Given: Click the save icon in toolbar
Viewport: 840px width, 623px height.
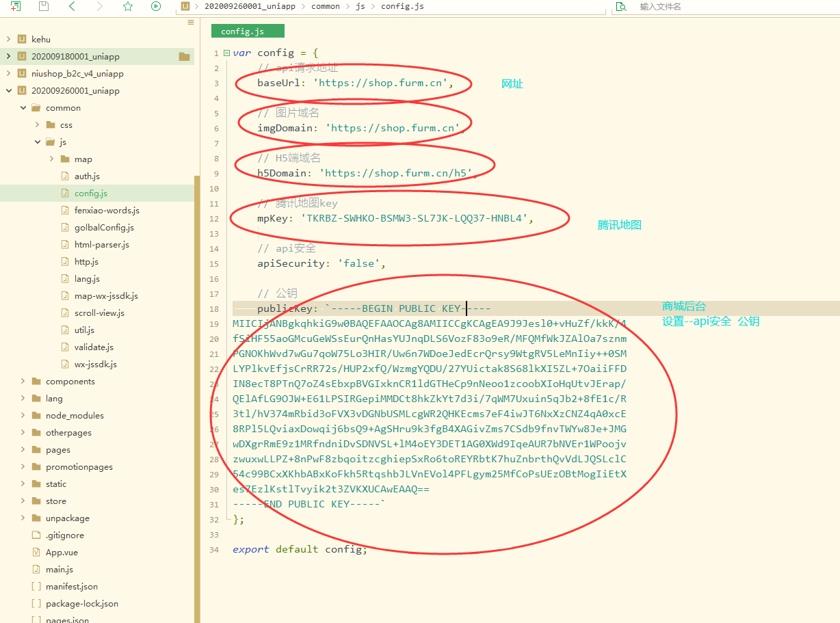Looking at the screenshot, I should [44, 6].
